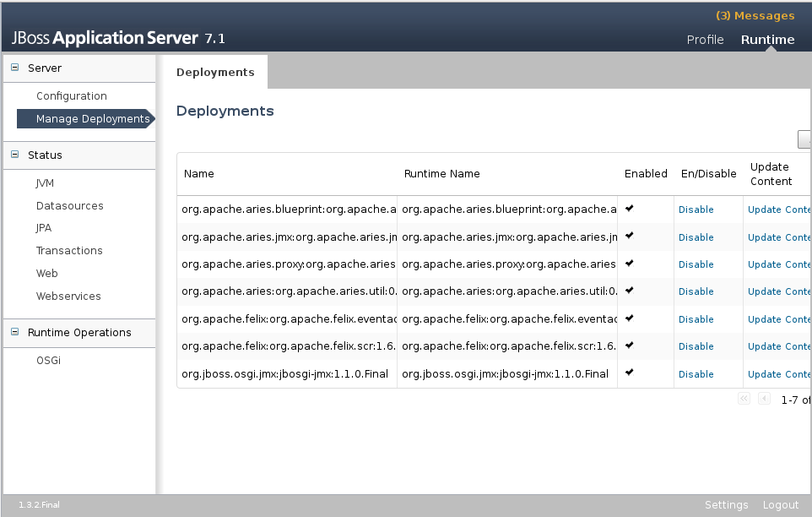Collapse the Server section
The image size is (812, 517).
pos(14,68)
